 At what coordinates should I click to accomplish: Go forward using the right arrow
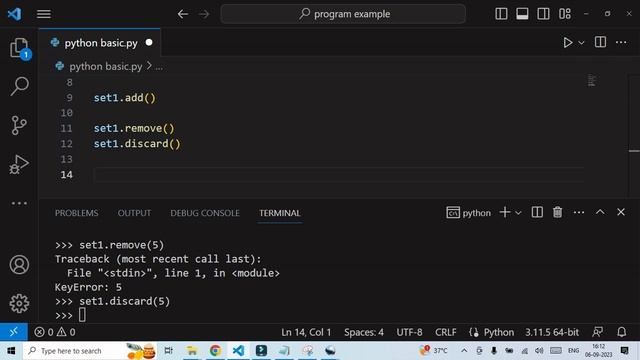point(204,14)
